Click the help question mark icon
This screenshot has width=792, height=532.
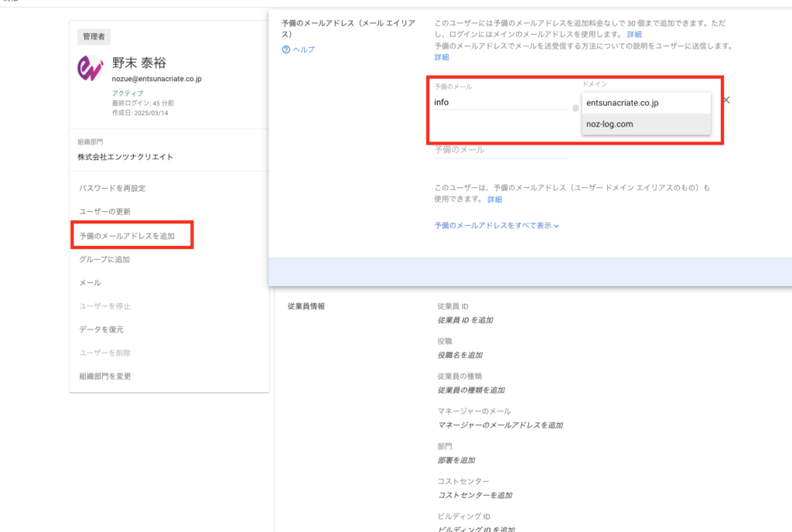[286, 49]
